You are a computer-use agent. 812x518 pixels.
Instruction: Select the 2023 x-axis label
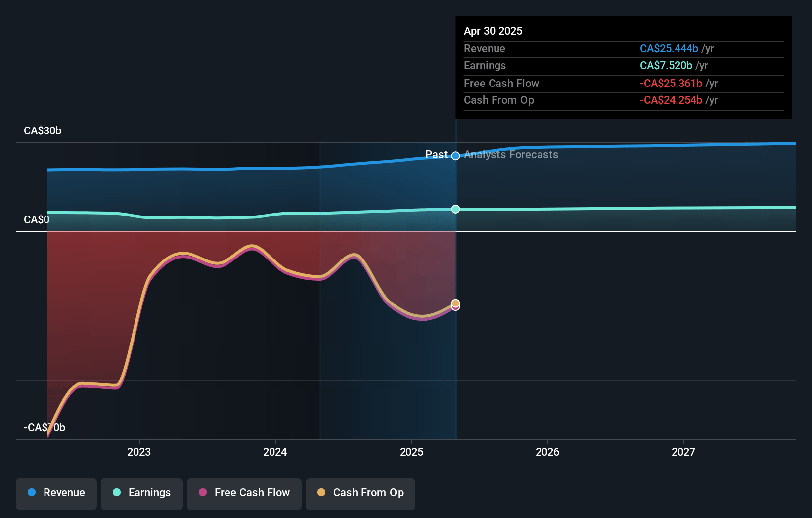[139, 452]
